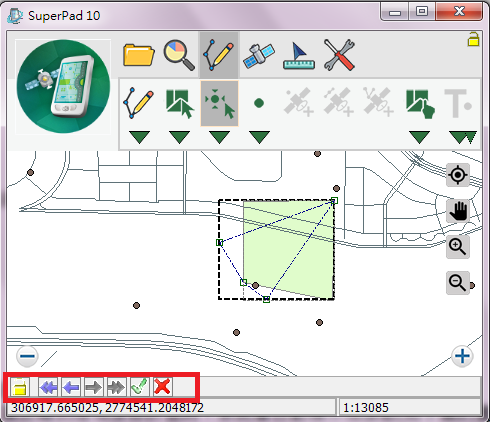This screenshot has height=422, width=490.
Task: Click the SuperPad phone logo
Action: coord(63,87)
